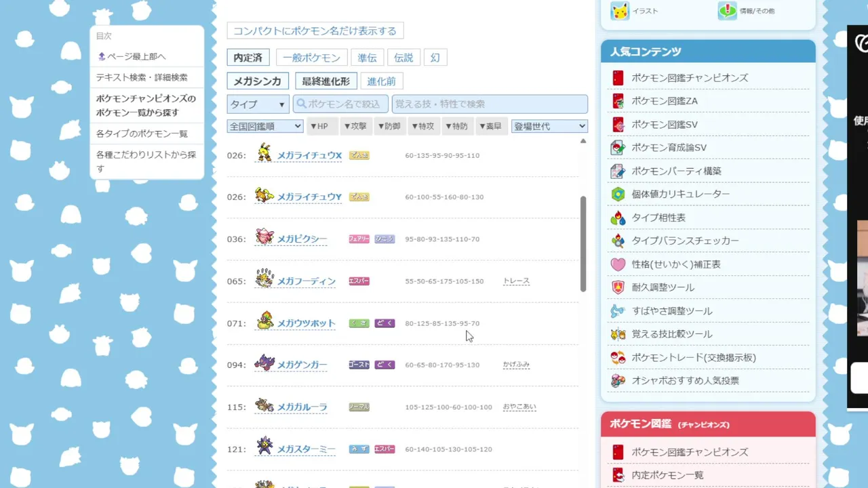Click the かげふみ ability link
This screenshot has width=868, height=488.
516,365
